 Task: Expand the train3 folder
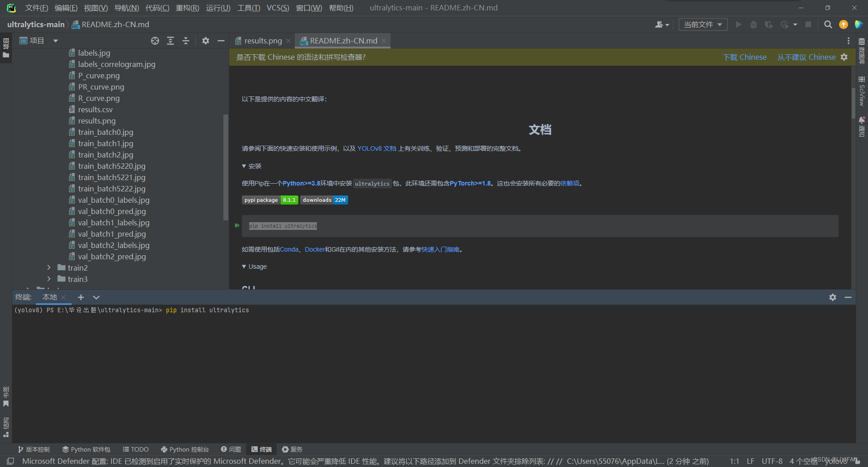point(49,279)
